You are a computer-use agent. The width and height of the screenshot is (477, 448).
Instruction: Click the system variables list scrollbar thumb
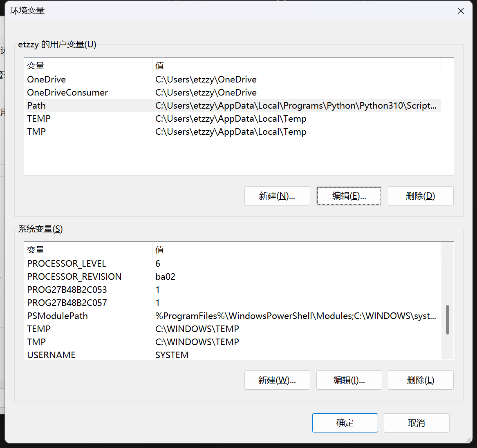pos(447,320)
